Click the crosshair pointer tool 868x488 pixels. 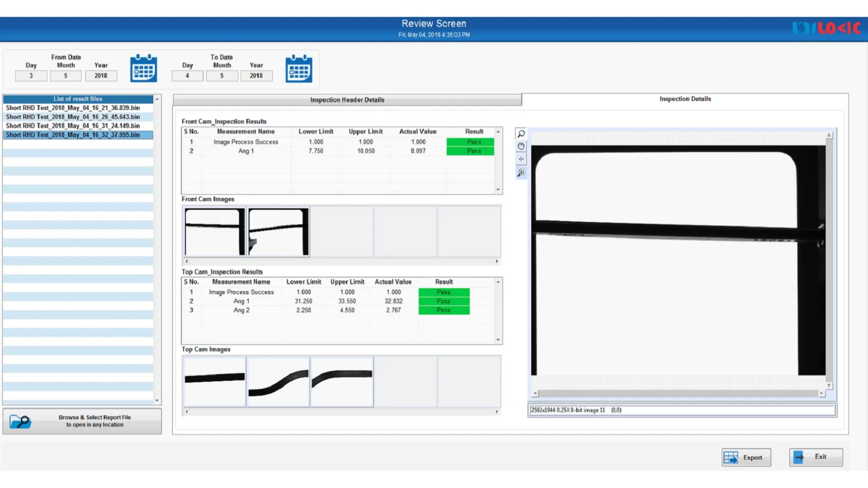(521, 159)
